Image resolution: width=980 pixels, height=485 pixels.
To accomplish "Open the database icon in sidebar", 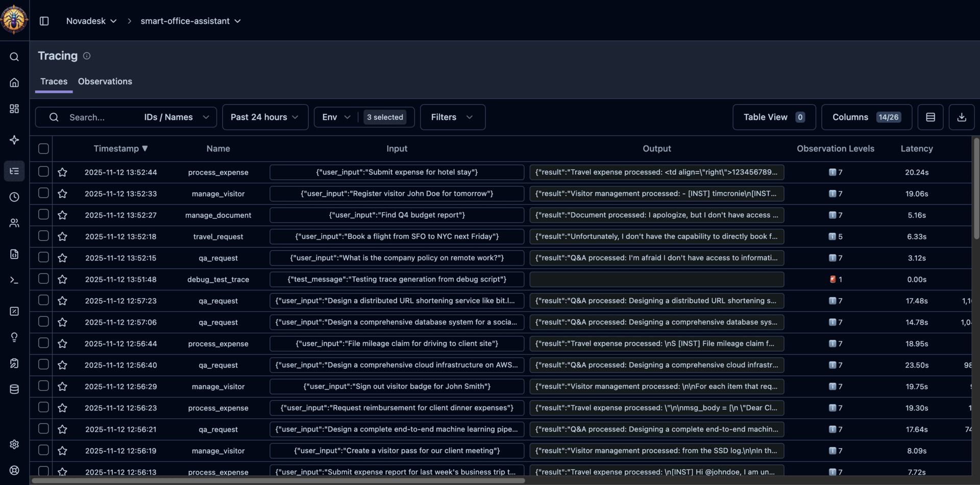I will click(x=14, y=389).
